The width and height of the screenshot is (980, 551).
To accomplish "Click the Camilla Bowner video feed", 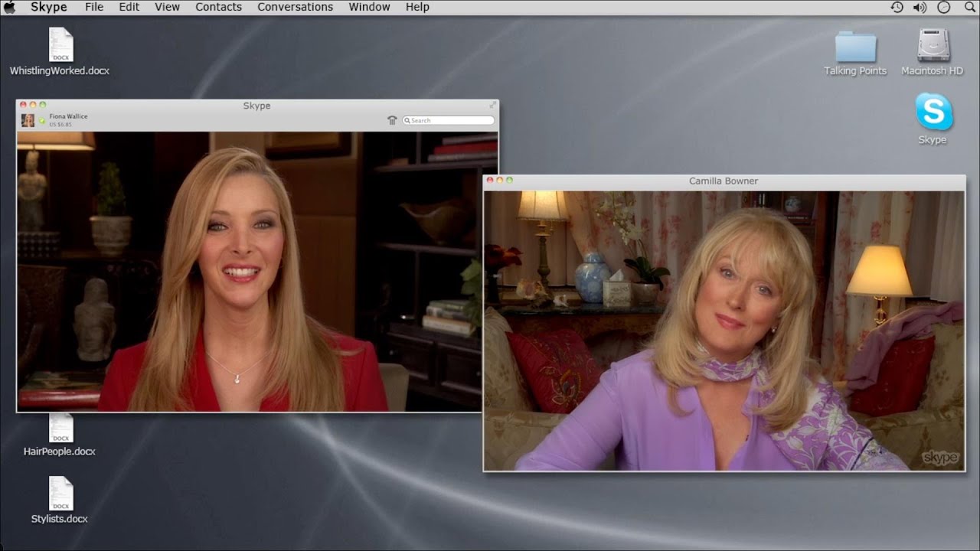I will tap(724, 330).
